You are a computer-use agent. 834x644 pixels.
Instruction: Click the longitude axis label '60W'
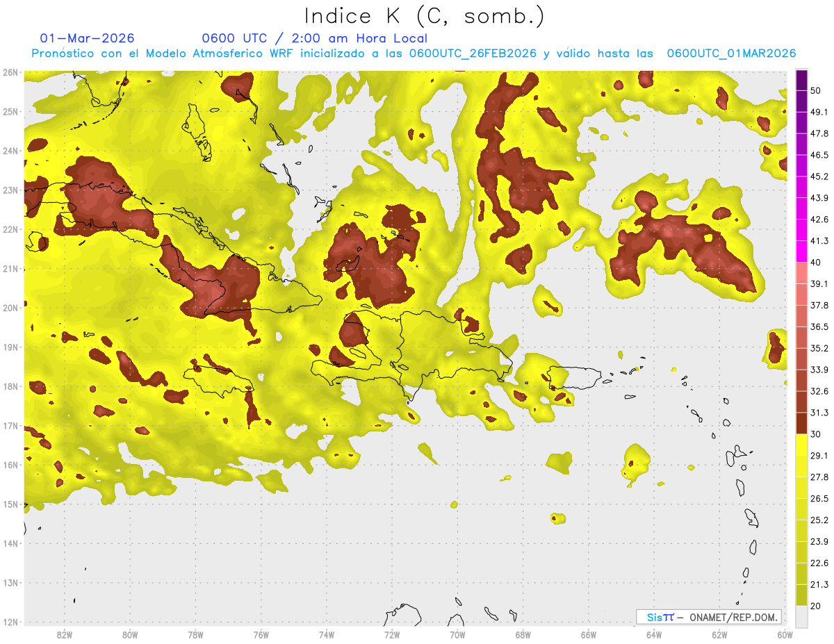tap(785, 635)
